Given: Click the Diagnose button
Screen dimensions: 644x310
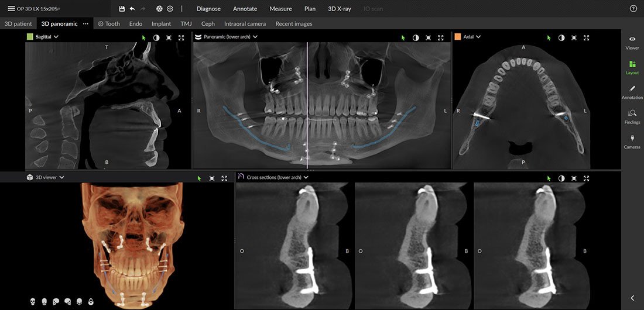Looking at the screenshot, I should (208, 9).
